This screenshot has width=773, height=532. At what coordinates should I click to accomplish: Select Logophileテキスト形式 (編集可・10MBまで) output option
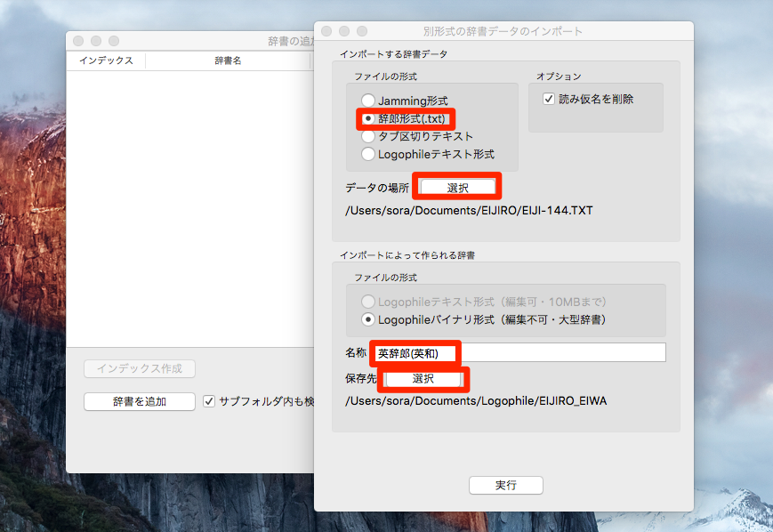pos(368,302)
